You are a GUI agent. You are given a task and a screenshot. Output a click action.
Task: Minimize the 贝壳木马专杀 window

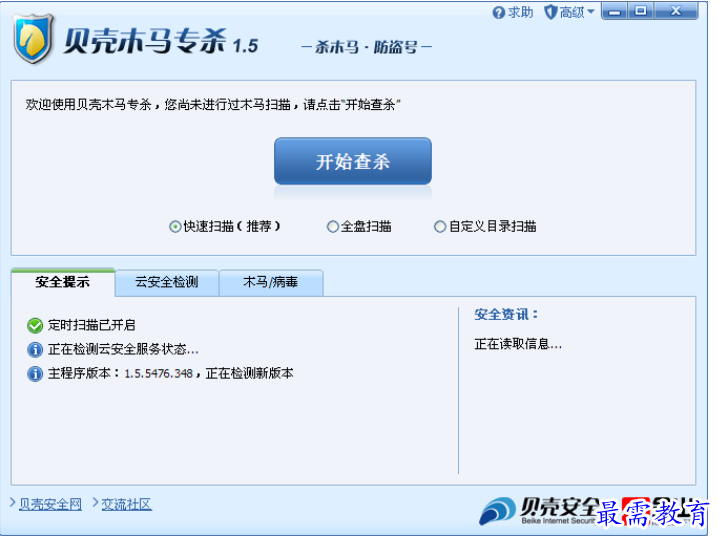coord(615,11)
